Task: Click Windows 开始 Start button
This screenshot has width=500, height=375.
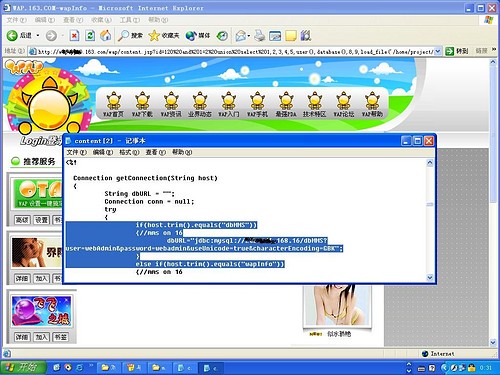Action: point(23,367)
